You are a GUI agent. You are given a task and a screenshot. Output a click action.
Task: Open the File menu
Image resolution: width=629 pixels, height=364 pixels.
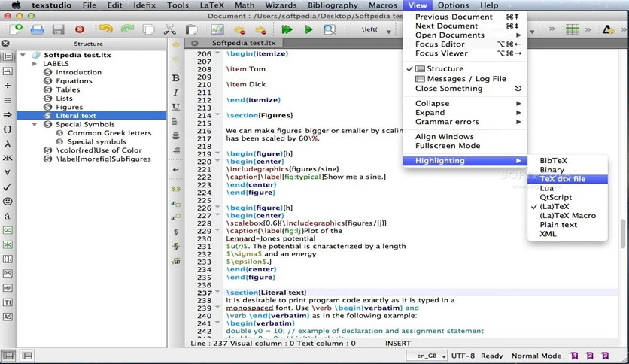tap(89, 5)
